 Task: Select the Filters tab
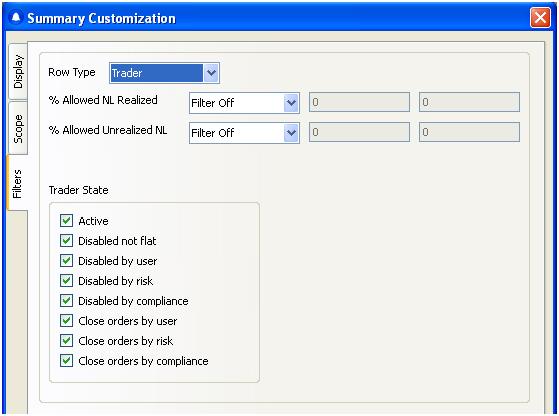pos(17,184)
